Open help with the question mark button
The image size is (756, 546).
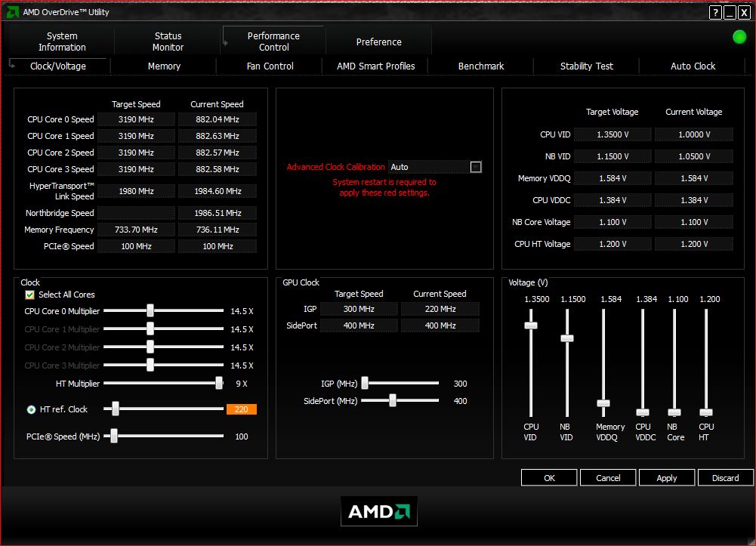click(715, 13)
